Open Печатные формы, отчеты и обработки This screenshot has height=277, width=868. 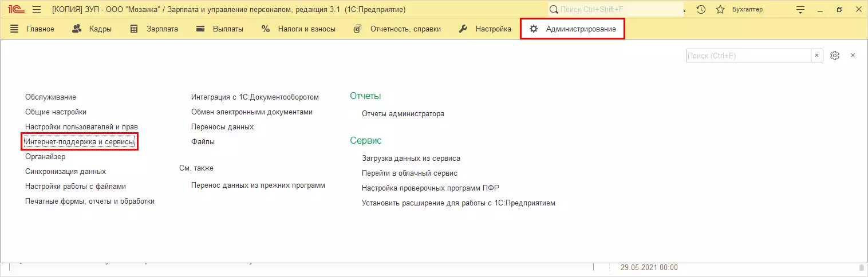(x=90, y=201)
